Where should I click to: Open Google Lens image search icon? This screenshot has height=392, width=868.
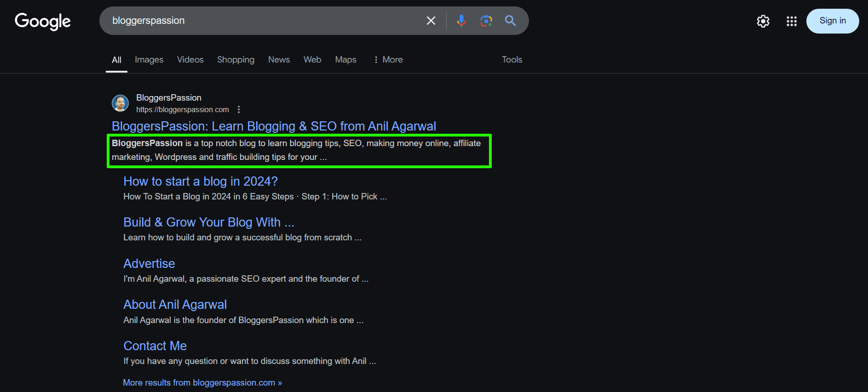coord(486,21)
